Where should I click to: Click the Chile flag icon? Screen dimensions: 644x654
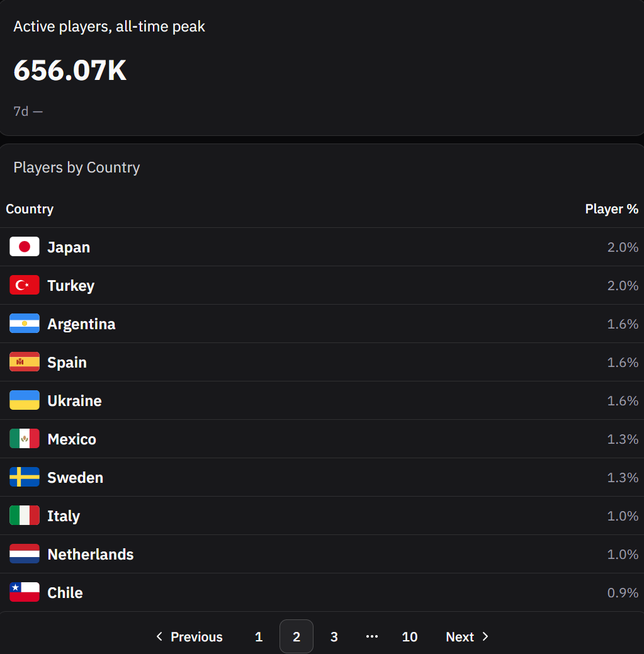[25, 592]
